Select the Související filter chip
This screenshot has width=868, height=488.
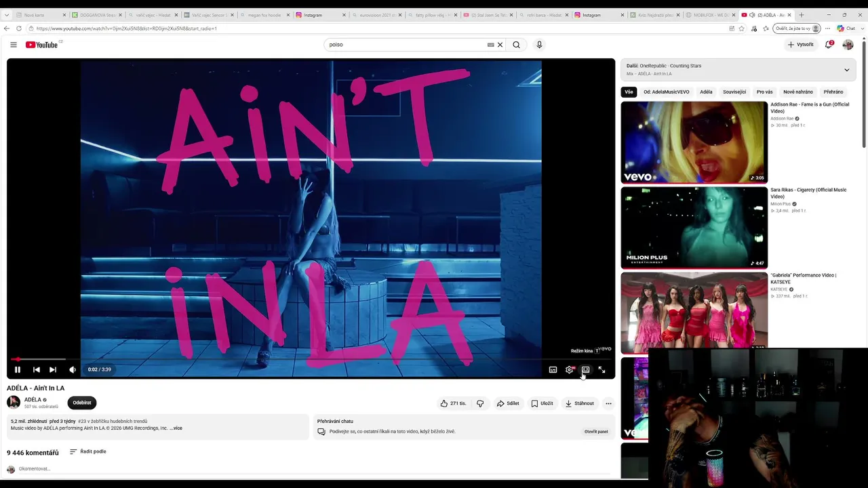734,92
